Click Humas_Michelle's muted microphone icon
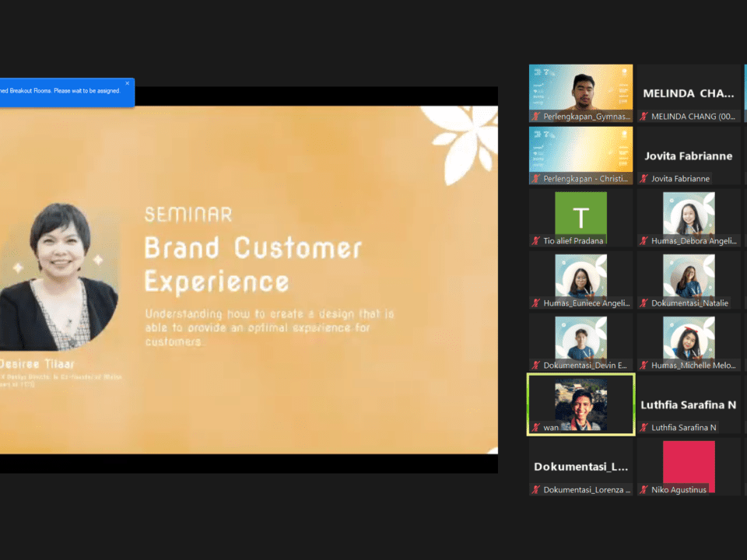Image resolution: width=747 pixels, height=560 pixels. point(644,366)
